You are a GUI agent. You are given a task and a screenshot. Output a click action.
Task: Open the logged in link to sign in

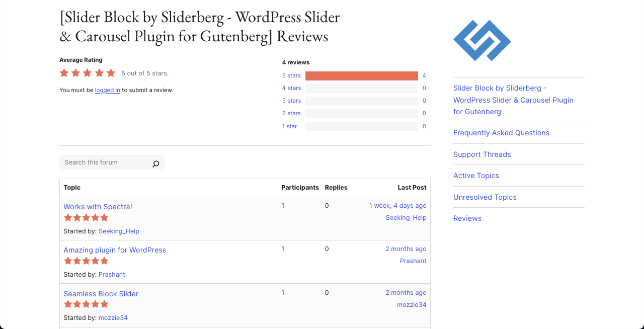[x=107, y=90]
